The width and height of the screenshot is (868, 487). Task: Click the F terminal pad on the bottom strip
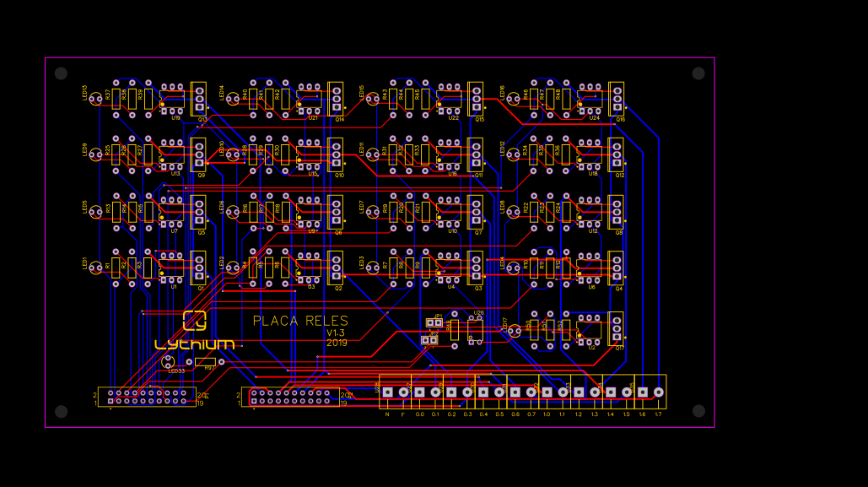[x=404, y=392]
